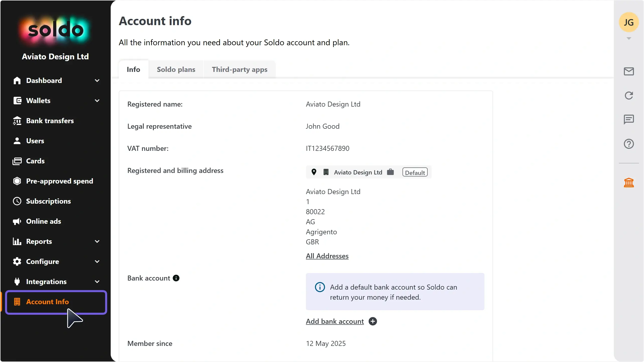Click the legal representative name John Good
Viewport: 644px width, 362px height.
coord(323,126)
